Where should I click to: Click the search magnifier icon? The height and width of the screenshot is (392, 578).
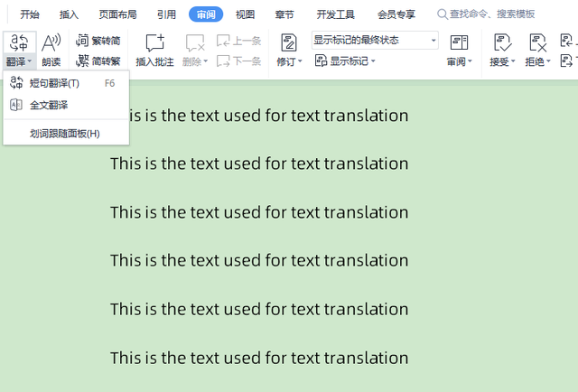pyautogui.click(x=442, y=14)
